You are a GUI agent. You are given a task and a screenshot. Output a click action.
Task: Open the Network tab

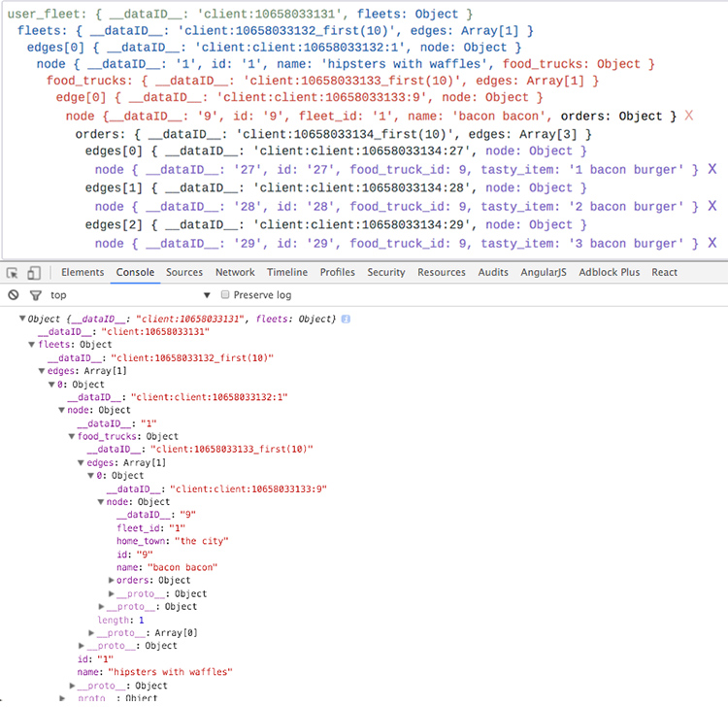coord(235,273)
